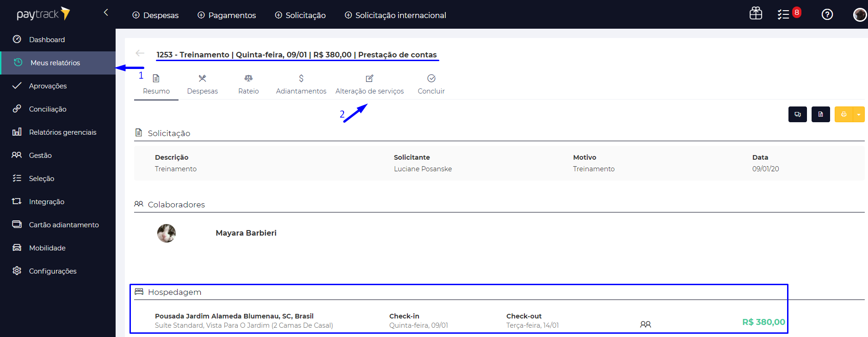
Task: Click the dark comments chat button
Action: tap(798, 114)
